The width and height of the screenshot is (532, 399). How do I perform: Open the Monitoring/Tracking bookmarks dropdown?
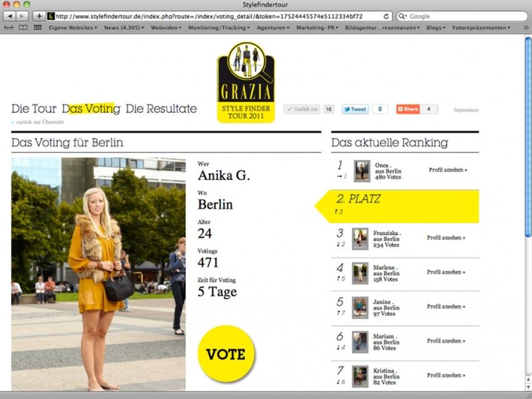coord(219,28)
